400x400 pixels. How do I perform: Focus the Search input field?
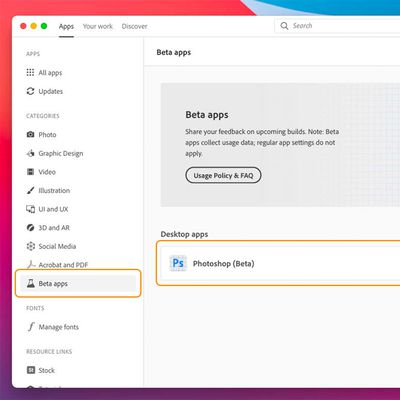pyautogui.click(x=337, y=26)
